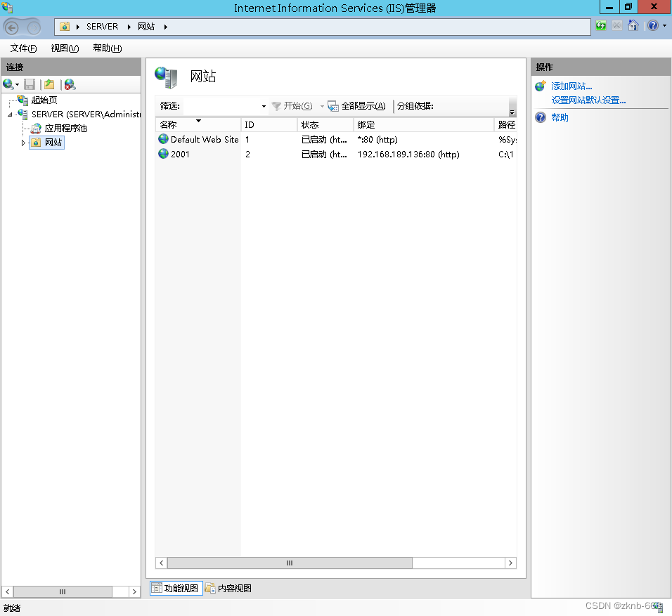
Task: Click 添加网站... link
Action: pyautogui.click(x=571, y=86)
